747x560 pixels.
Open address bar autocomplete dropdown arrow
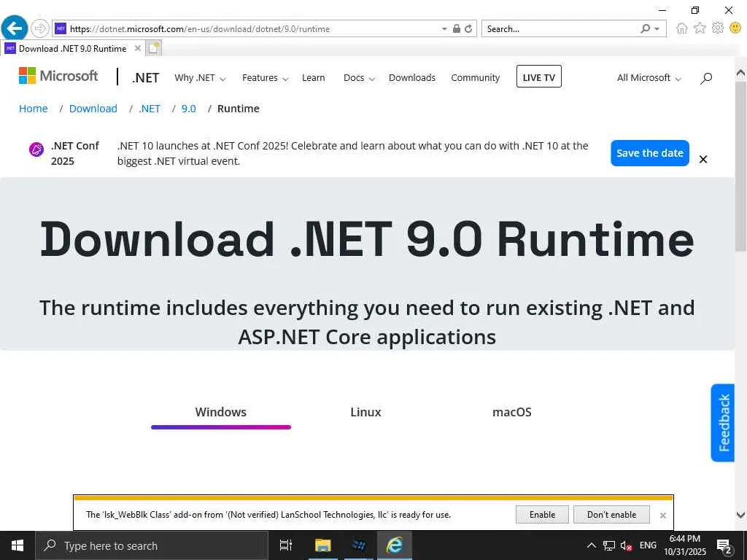click(444, 28)
